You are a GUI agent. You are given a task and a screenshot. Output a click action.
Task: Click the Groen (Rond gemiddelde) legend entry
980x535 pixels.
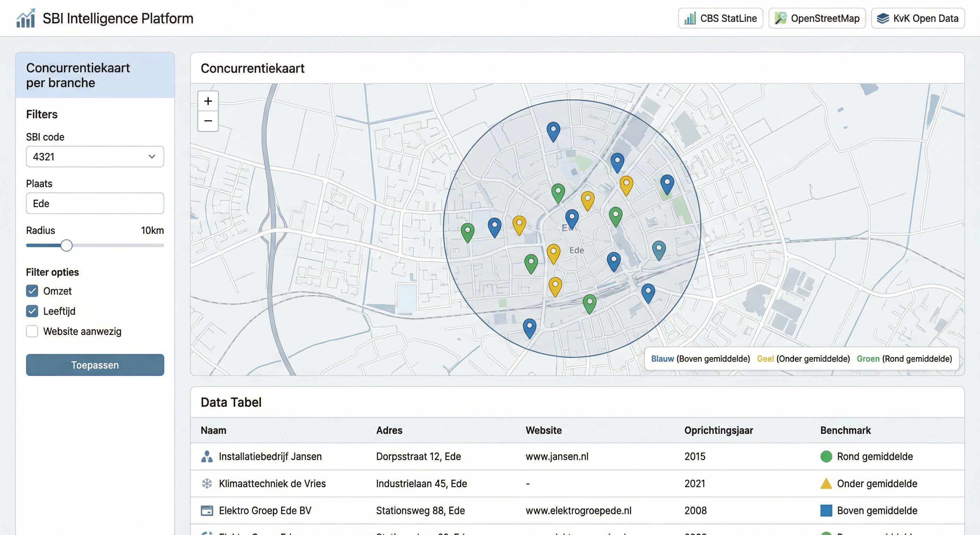click(904, 359)
